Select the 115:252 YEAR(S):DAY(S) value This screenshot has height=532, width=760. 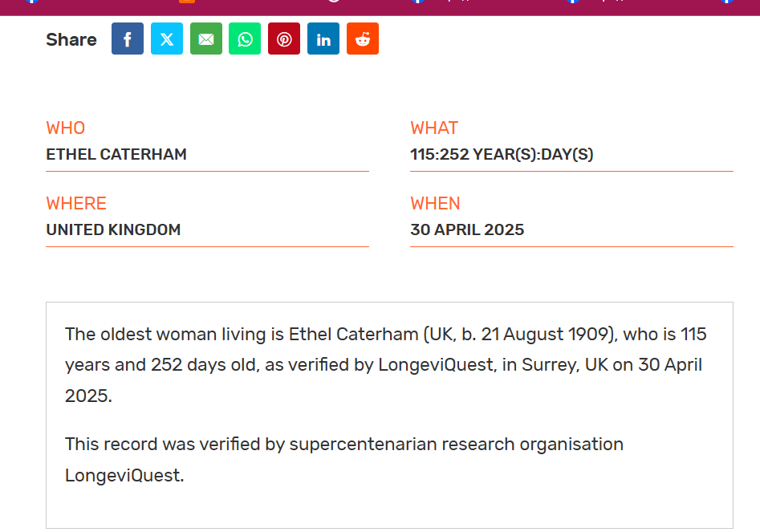click(x=502, y=154)
